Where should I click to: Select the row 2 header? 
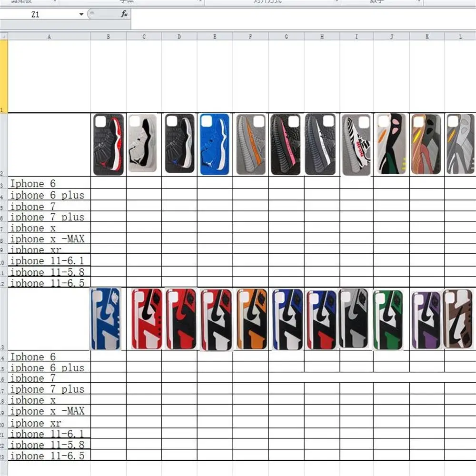4,144
